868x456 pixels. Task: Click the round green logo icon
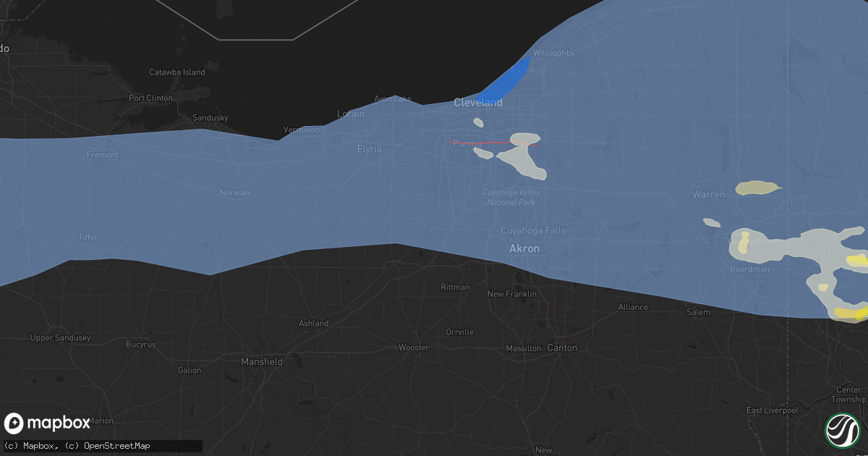pos(843,430)
